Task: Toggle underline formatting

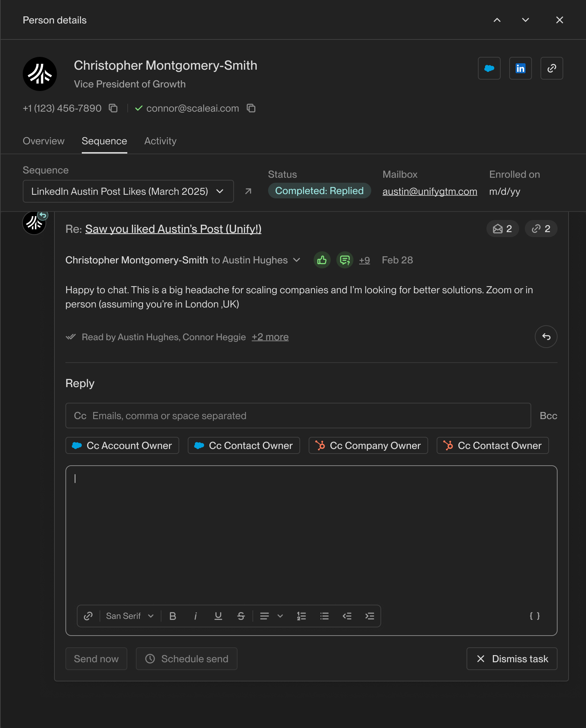Action: point(218,616)
